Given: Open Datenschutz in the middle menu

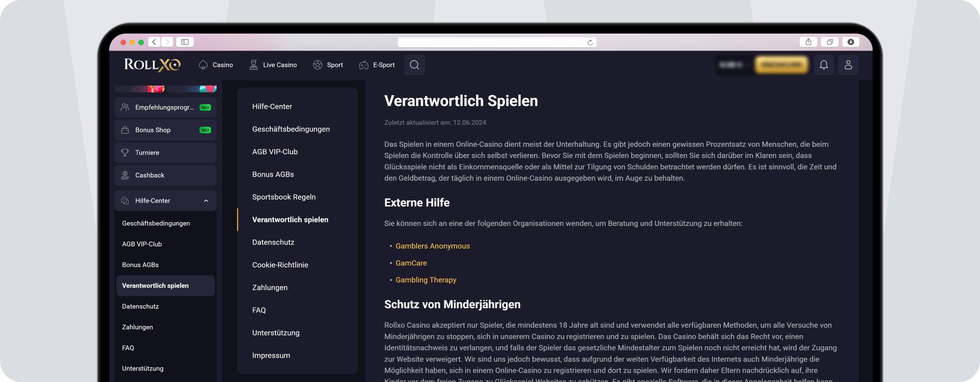Looking at the screenshot, I should click(273, 242).
